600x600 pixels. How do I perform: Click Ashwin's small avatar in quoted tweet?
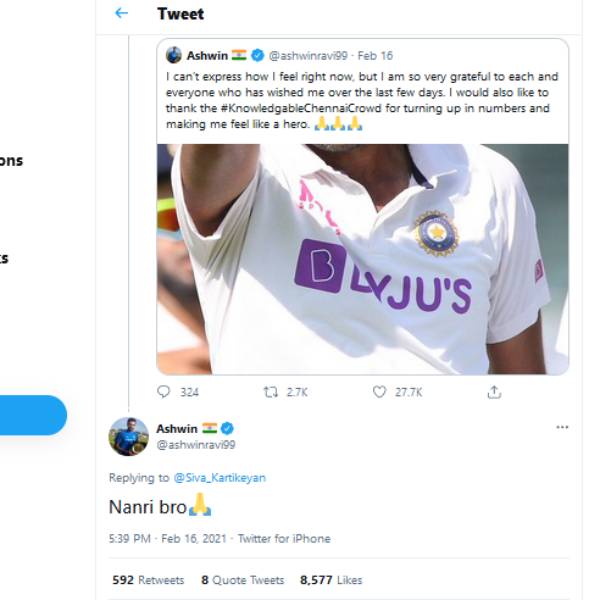click(x=174, y=55)
